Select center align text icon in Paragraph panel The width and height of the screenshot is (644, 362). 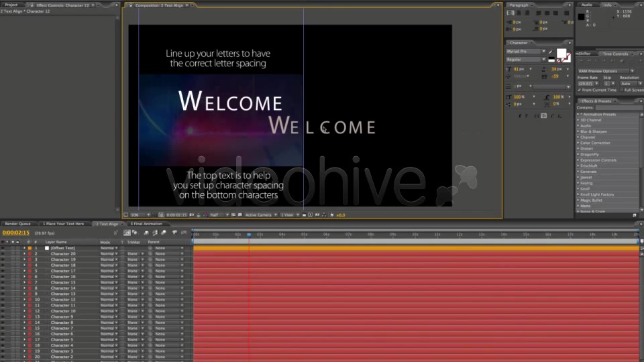[x=519, y=13]
